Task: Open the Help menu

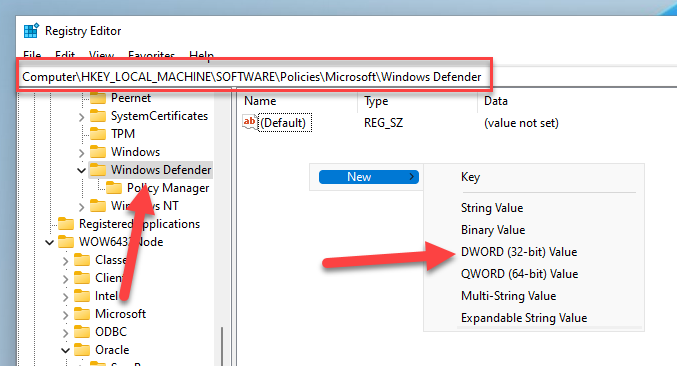Action: coord(202,56)
